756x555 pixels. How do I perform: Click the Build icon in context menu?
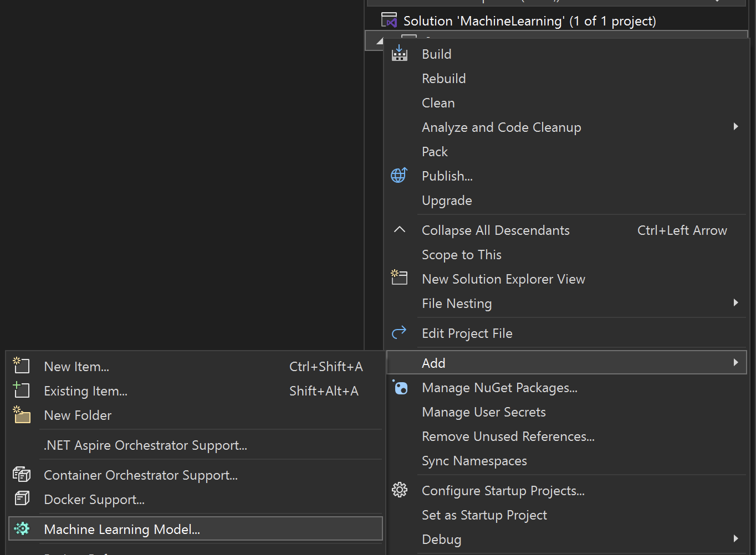coord(399,54)
